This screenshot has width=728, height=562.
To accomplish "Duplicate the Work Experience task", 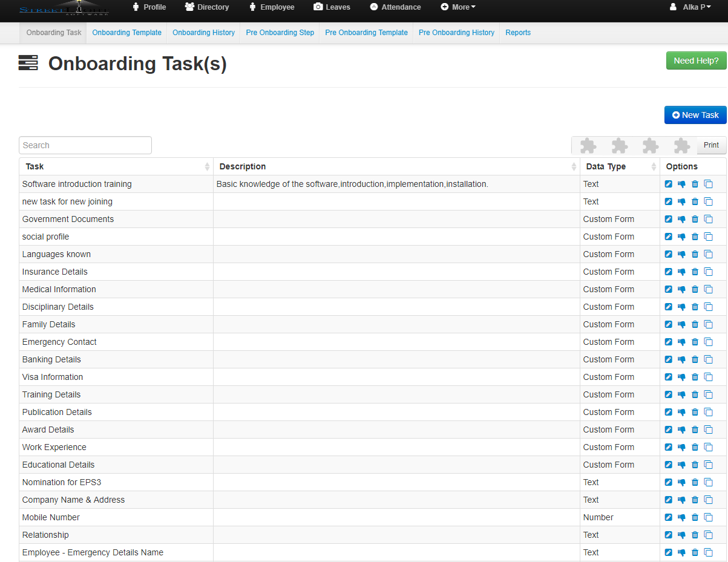I will [708, 448].
